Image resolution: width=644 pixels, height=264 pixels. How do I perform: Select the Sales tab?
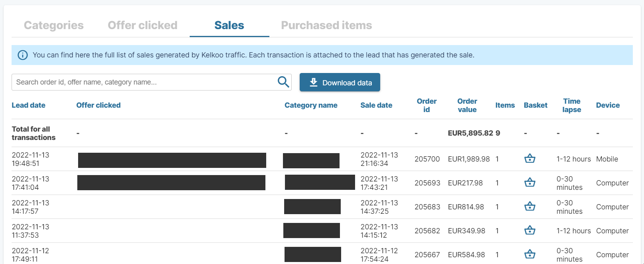pyautogui.click(x=229, y=25)
